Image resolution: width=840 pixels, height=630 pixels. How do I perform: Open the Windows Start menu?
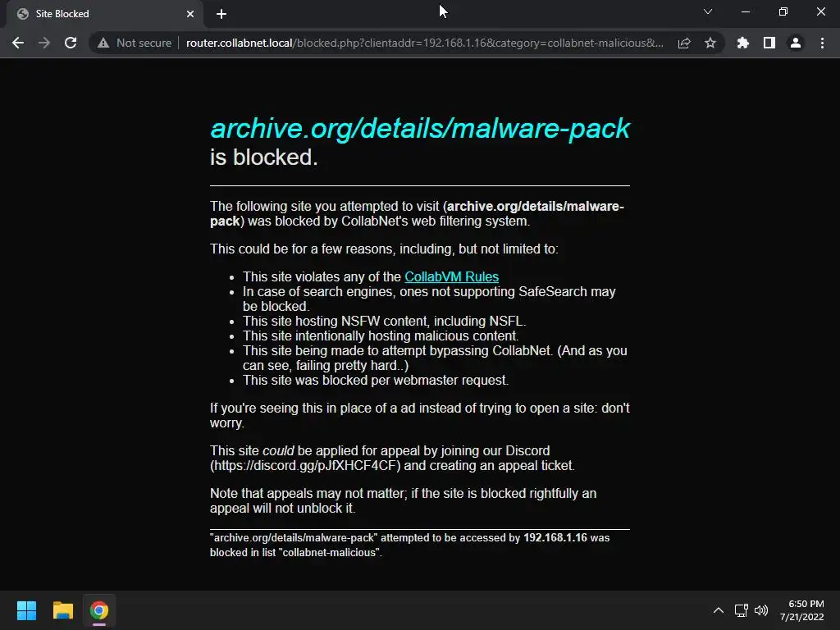pos(26,610)
